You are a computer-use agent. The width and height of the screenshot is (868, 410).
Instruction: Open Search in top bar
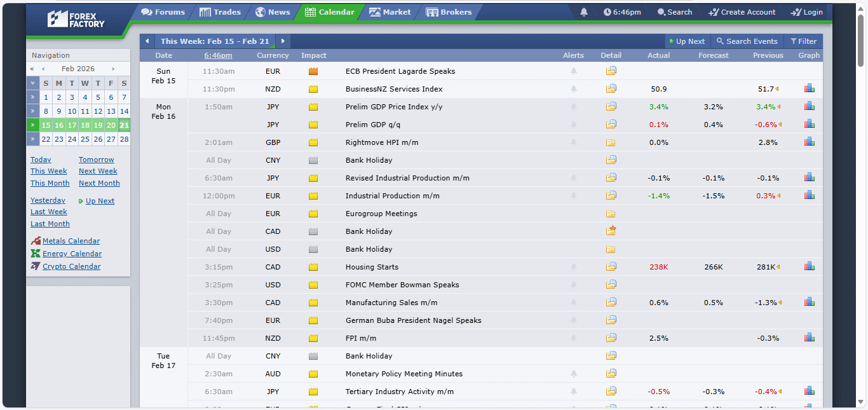pyautogui.click(x=675, y=12)
